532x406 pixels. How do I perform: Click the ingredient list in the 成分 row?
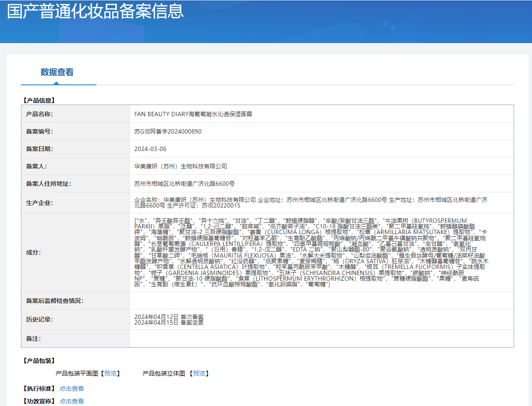click(310, 252)
